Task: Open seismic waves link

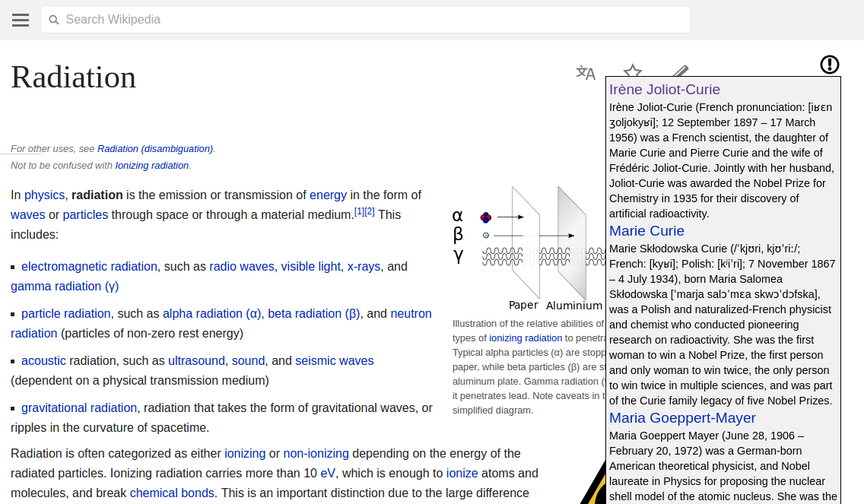Action: (335, 361)
